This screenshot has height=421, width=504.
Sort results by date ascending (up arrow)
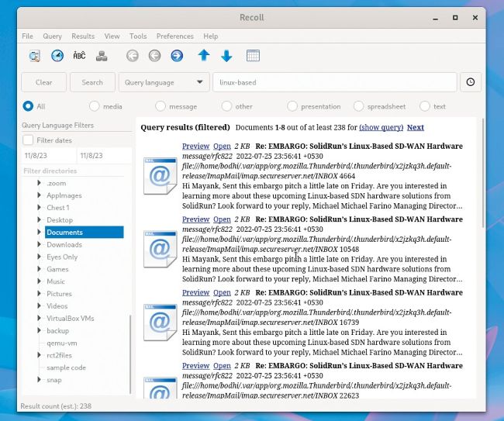(x=204, y=56)
